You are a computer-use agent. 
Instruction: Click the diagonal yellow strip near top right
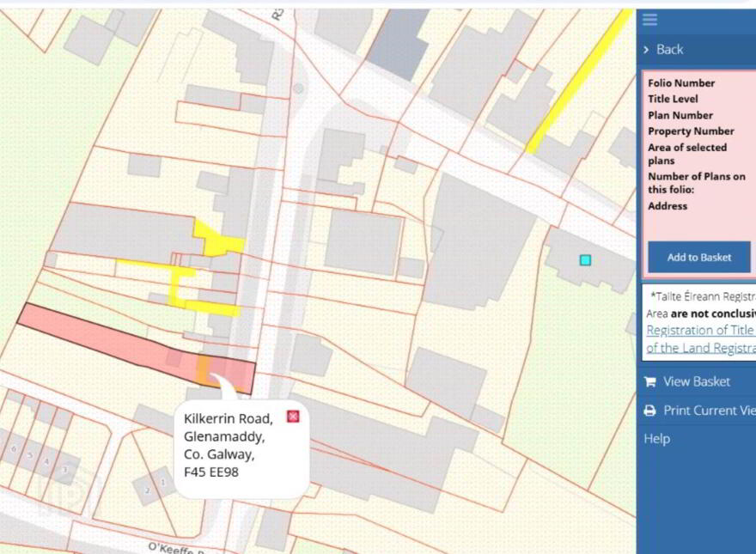coord(578,82)
